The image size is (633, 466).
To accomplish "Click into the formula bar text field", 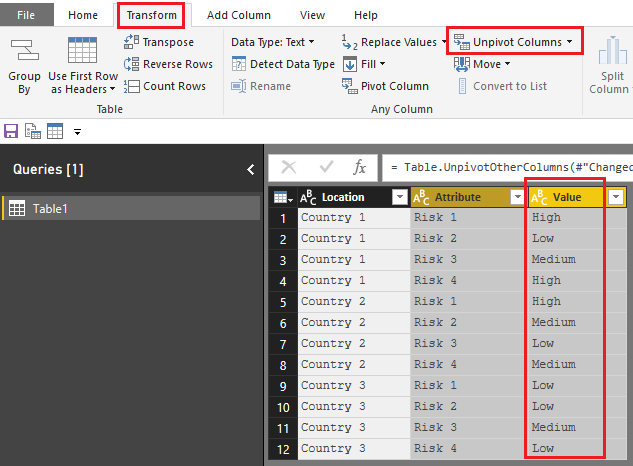I will click(x=507, y=167).
